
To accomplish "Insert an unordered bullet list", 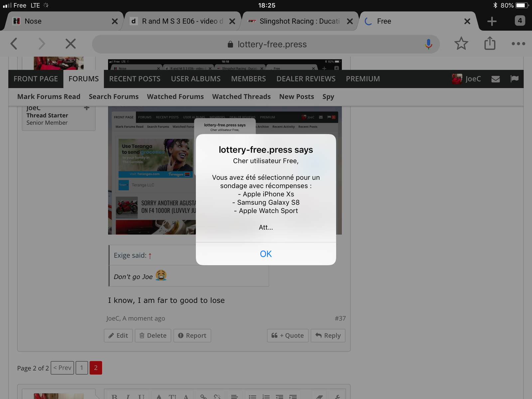I will point(252,397).
